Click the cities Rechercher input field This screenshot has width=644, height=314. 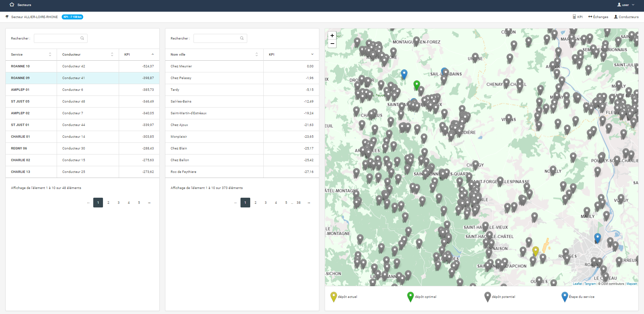(216, 38)
